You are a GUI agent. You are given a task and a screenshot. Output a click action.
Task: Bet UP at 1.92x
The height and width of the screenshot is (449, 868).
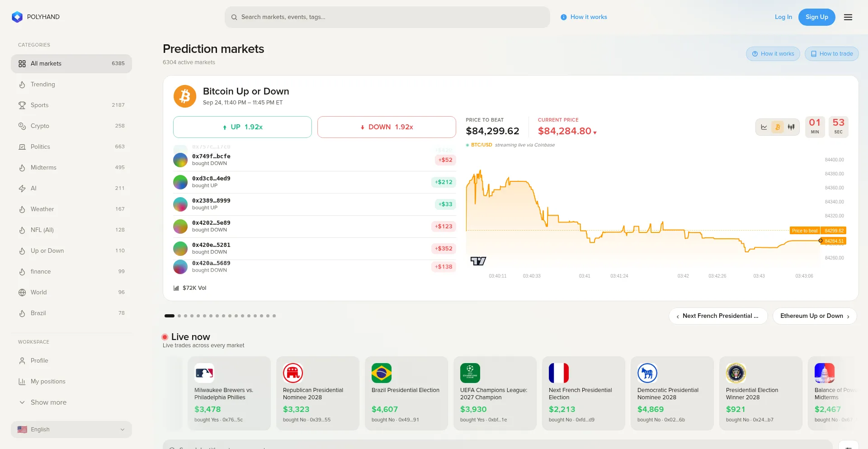coord(242,127)
